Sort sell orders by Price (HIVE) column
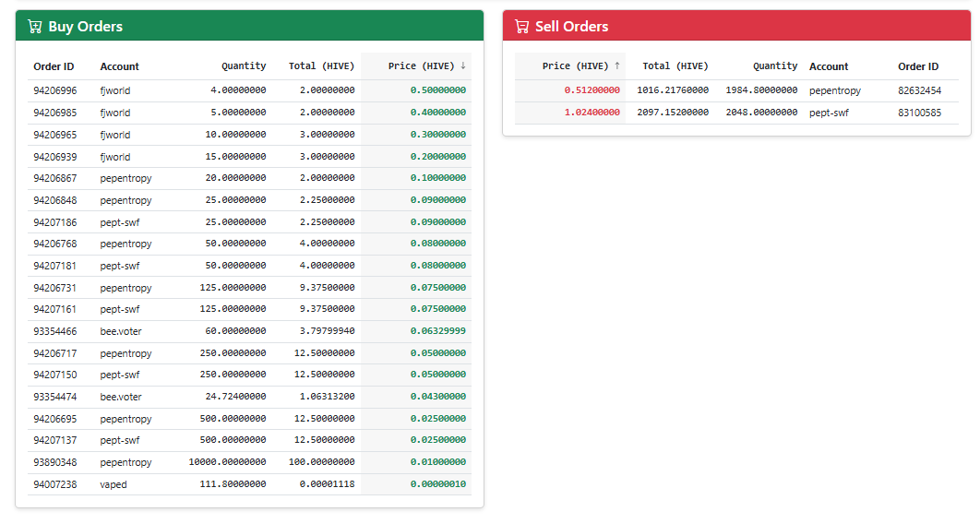980x524 pixels. [x=575, y=66]
